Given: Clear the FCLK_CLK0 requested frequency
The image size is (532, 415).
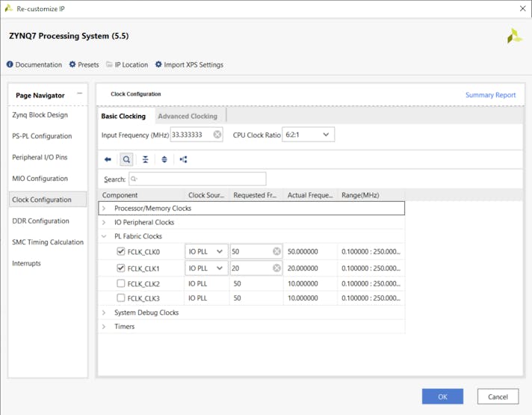Looking at the screenshot, I should coord(276,251).
